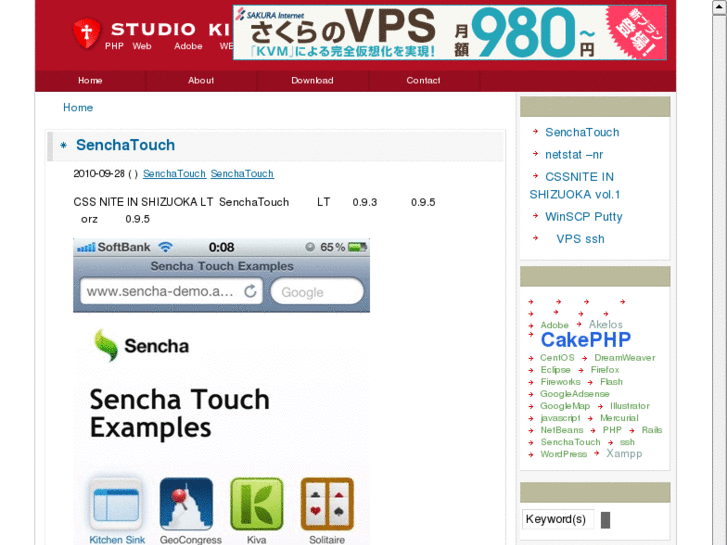Select the Rails tag
Image resolution: width=727 pixels, height=545 pixels.
click(652, 430)
